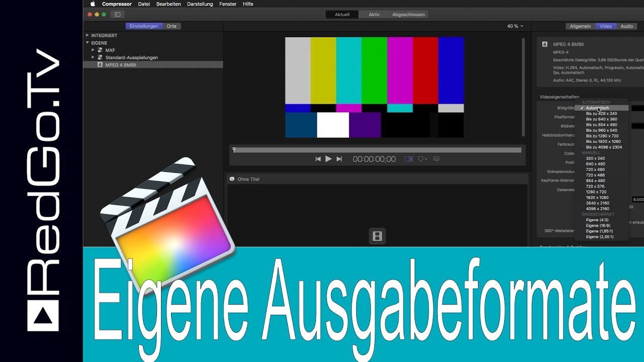Select the Einstellungen tab
This screenshot has height=362, width=644.
[144, 26]
